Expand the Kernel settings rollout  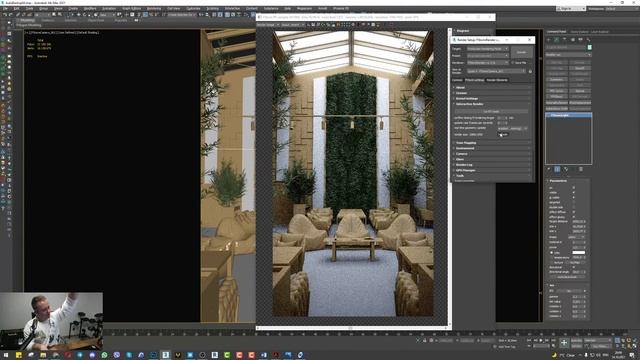click(492, 99)
